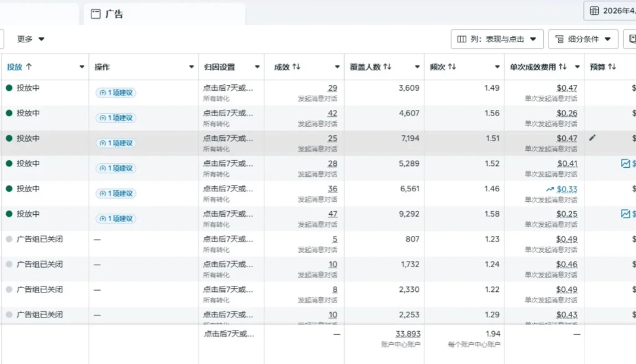Click the 8 results link in 2,330 row

pyautogui.click(x=335, y=289)
